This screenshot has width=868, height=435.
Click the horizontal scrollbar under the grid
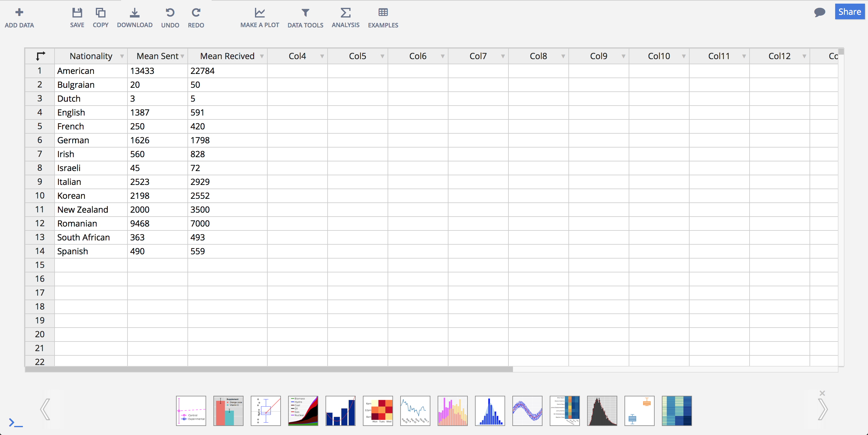click(x=269, y=370)
